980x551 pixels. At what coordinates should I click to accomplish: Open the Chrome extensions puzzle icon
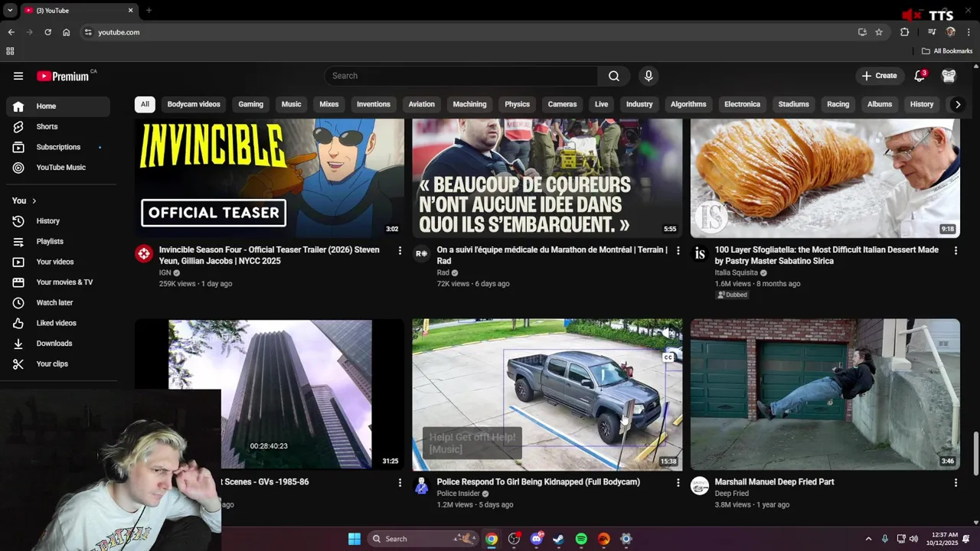coord(905,32)
